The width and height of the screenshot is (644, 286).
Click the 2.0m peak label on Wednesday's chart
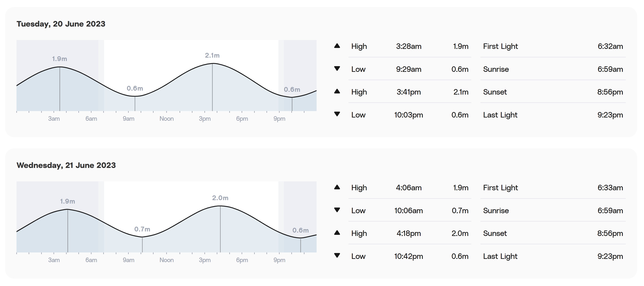[x=220, y=198]
